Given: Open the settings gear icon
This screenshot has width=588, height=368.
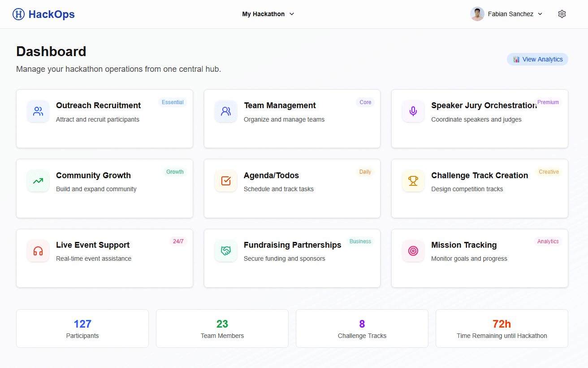Looking at the screenshot, I should [x=562, y=14].
